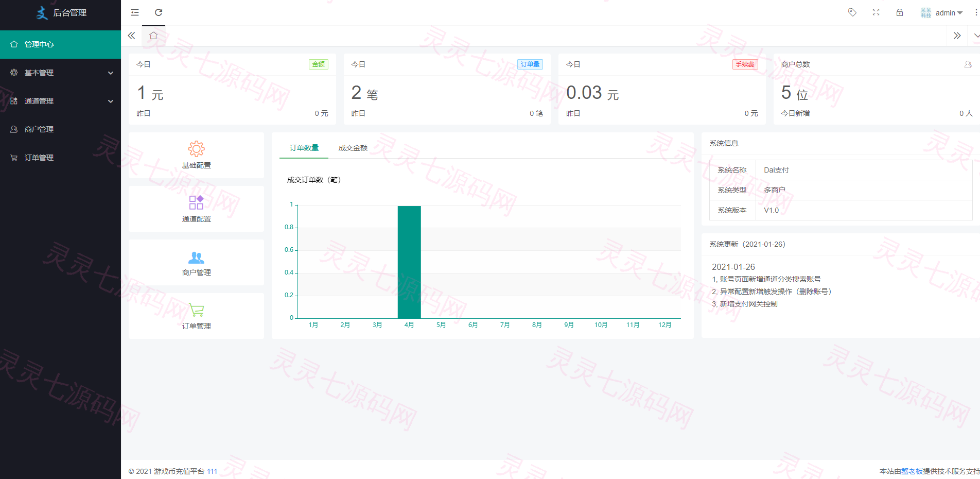Click the lock screen icon
980x479 pixels.
click(900, 12)
